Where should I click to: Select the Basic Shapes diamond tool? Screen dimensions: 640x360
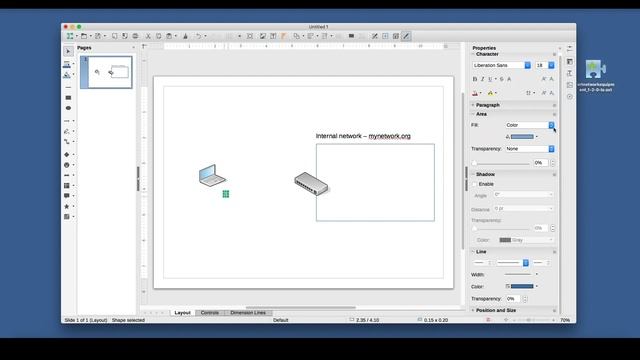click(67, 155)
